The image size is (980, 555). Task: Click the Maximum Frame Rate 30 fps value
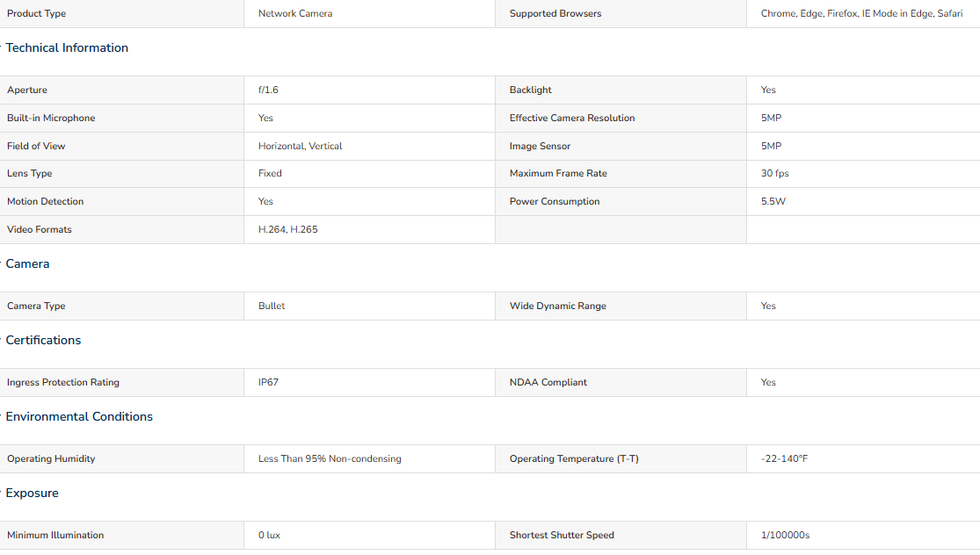(774, 174)
